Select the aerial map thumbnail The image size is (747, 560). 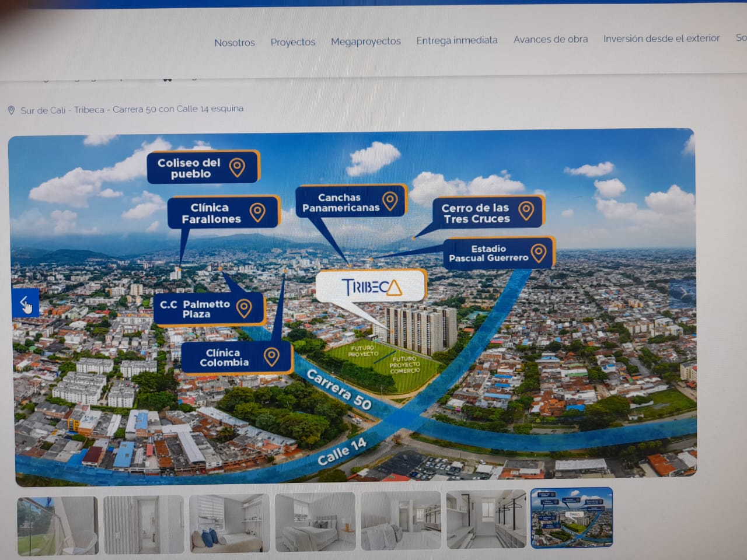[572, 518]
